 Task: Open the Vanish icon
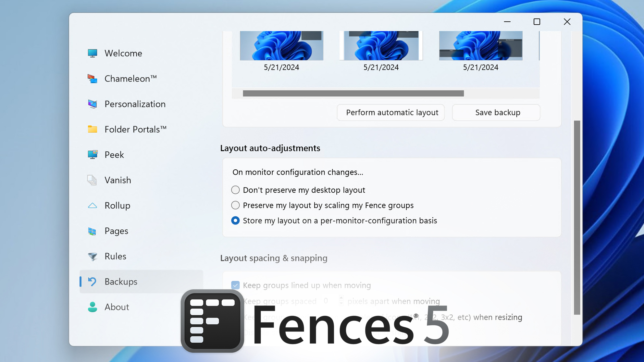[92, 180]
